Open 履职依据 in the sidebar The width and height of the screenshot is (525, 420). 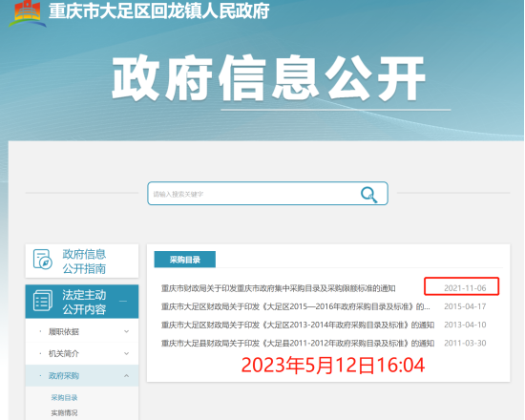(64, 331)
